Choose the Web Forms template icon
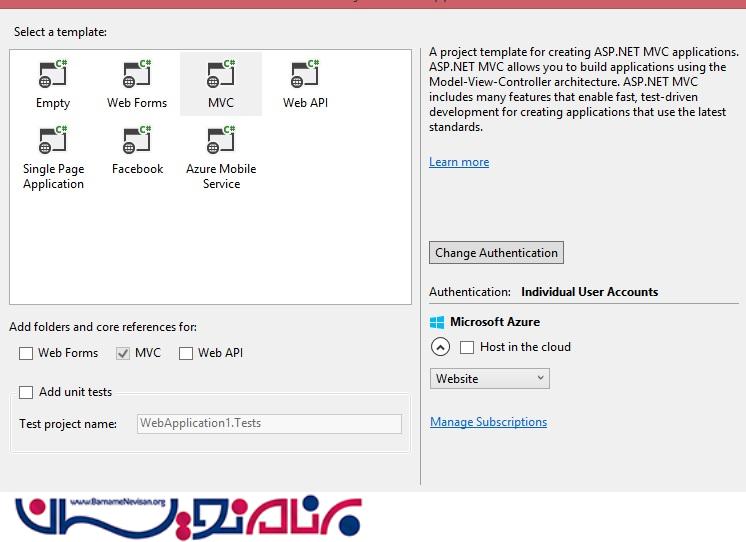The height and width of the screenshot is (542, 746). 137,75
